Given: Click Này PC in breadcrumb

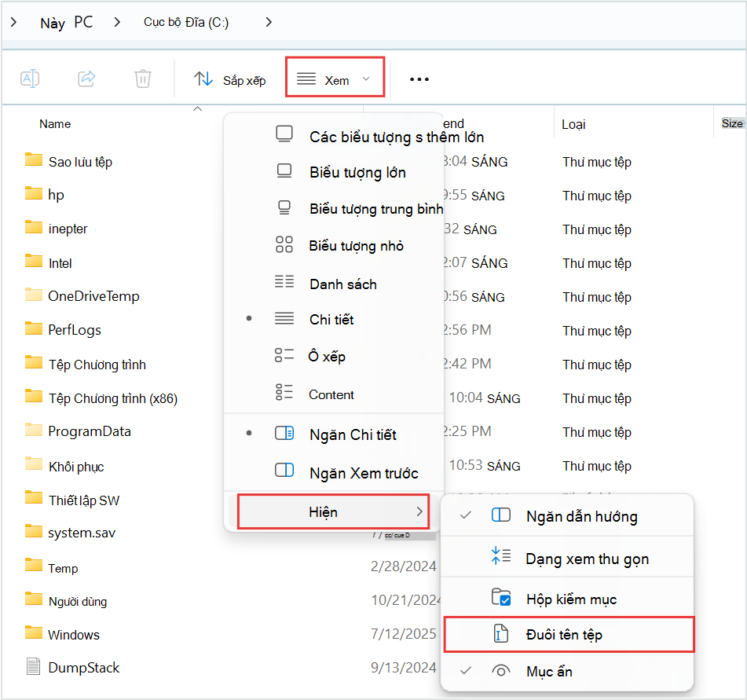Looking at the screenshot, I should (67, 23).
